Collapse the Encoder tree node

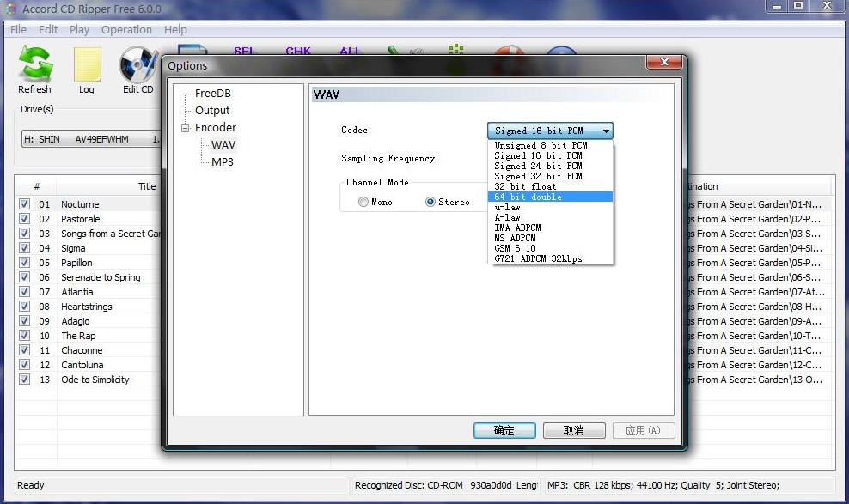[x=185, y=128]
